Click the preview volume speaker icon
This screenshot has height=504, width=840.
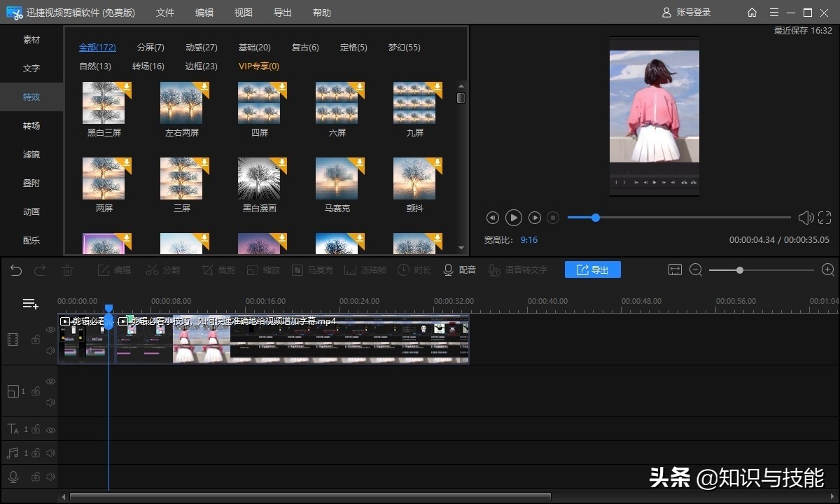805,218
